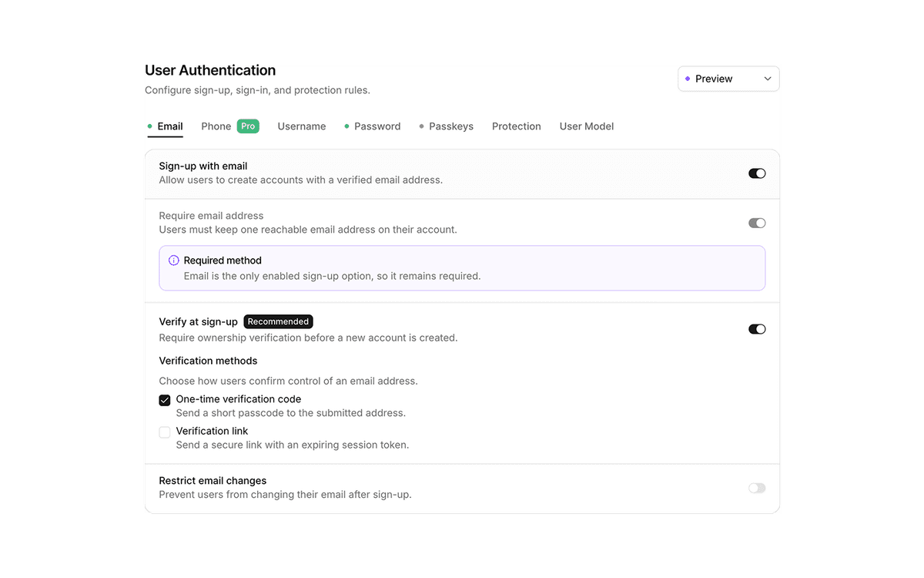Click the Required method notice box

pos(462,268)
